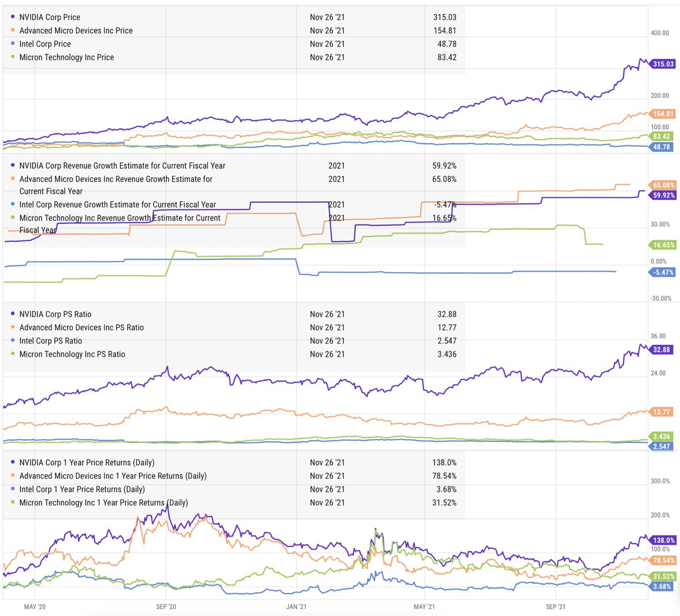Click the -5.47% blue value tag
The width and height of the screenshot is (680, 616).
[662, 273]
